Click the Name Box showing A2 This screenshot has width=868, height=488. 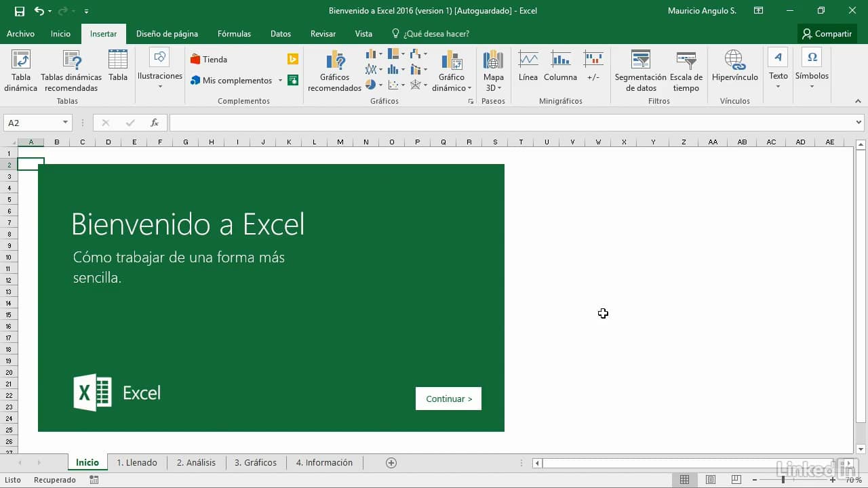tap(32, 123)
